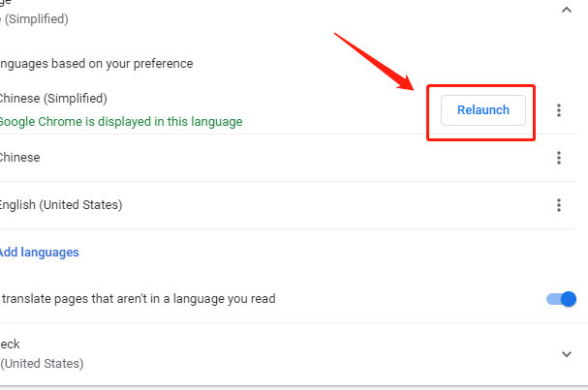This screenshot has height=390, width=588.
Task: Click the "(United States)" spell check subtitle
Action: (42, 364)
